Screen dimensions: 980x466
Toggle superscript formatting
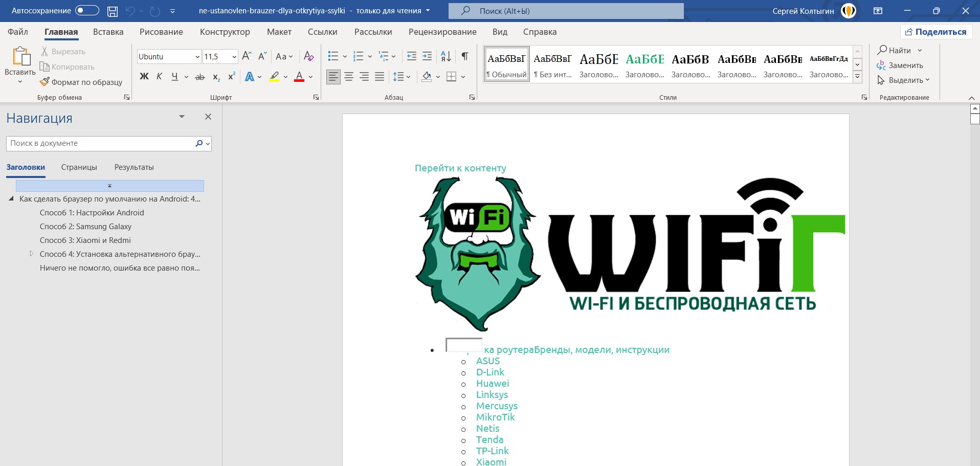pyautogui.click(x=231, y=77)
